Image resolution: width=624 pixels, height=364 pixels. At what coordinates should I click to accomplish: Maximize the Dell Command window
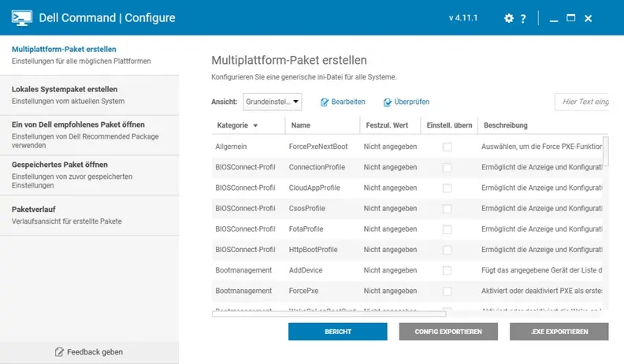(570, 18)
